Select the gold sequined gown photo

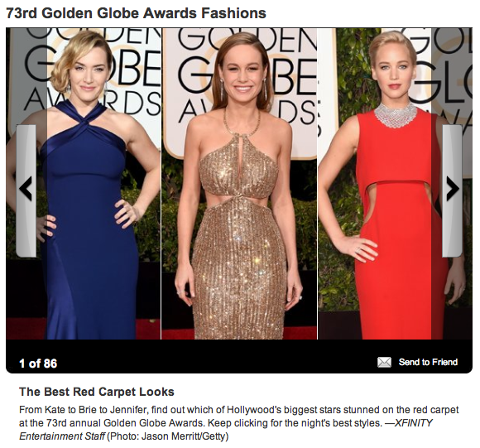click(239, 184)
